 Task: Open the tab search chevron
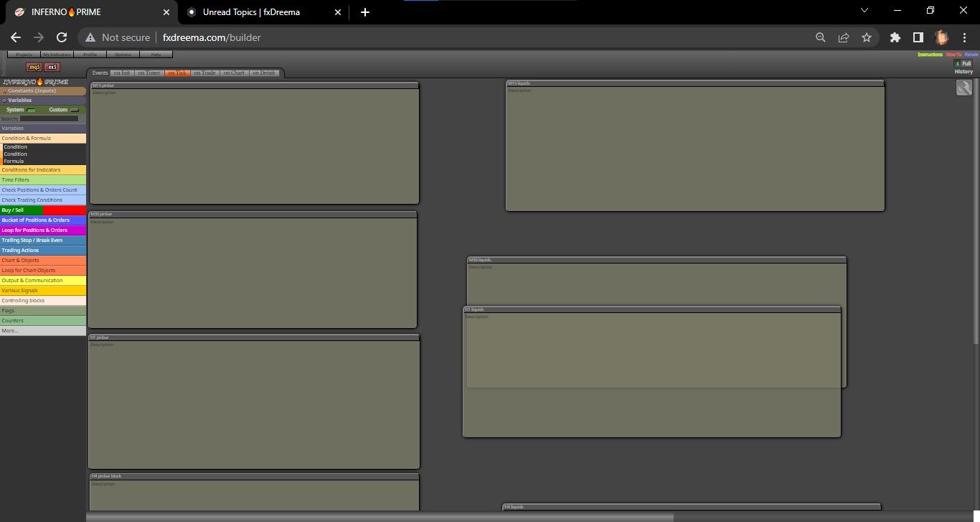(864, 10)
